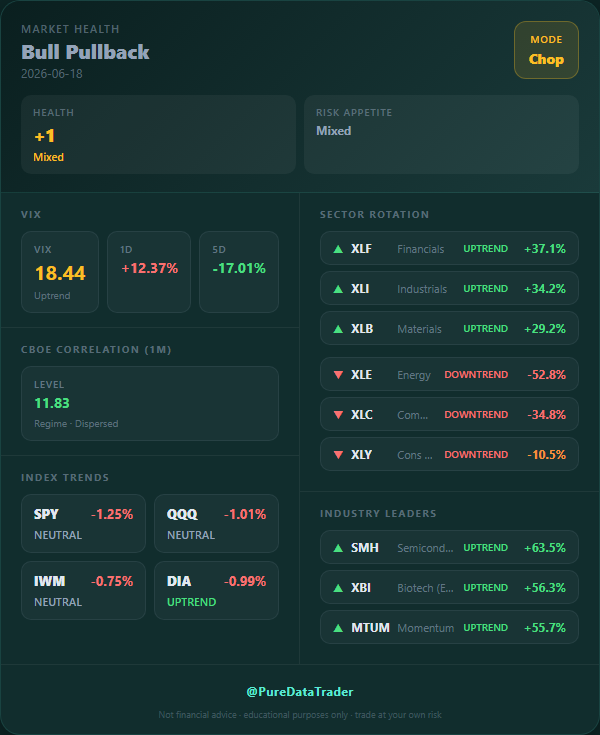This screenshot has width=600, height=735.
Task: Click the XBI ticker label
Action: (x=361, y=587)
